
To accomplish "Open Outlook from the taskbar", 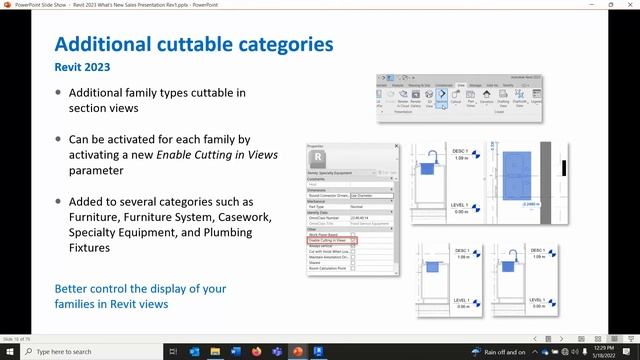I will point(194,351).
